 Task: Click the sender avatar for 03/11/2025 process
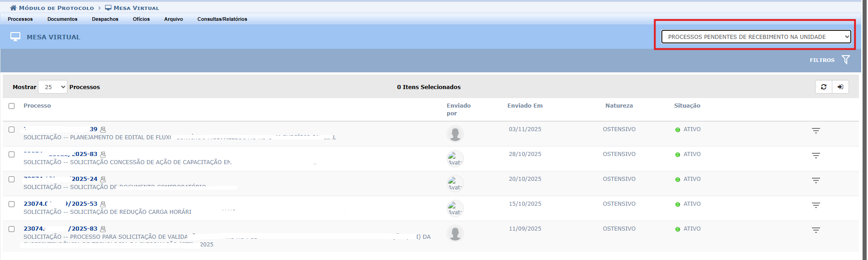pyautogui.click(x=455, y=134)
